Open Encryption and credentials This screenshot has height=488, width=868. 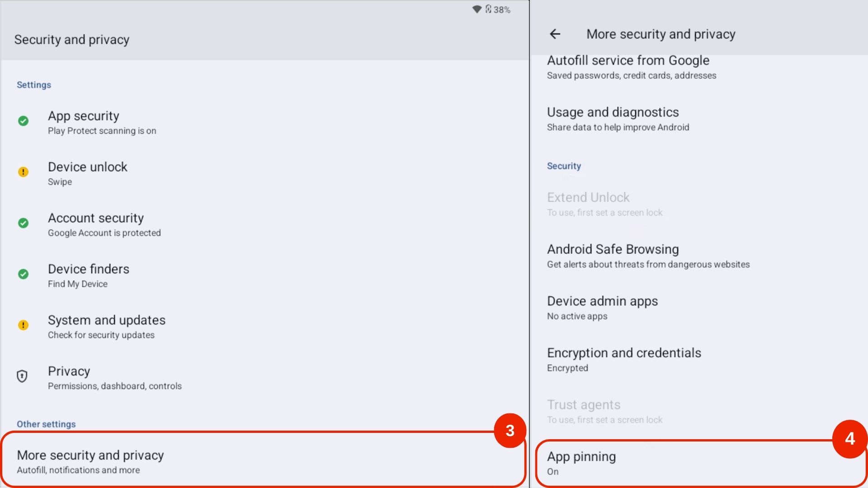click(x=624, y=359)
